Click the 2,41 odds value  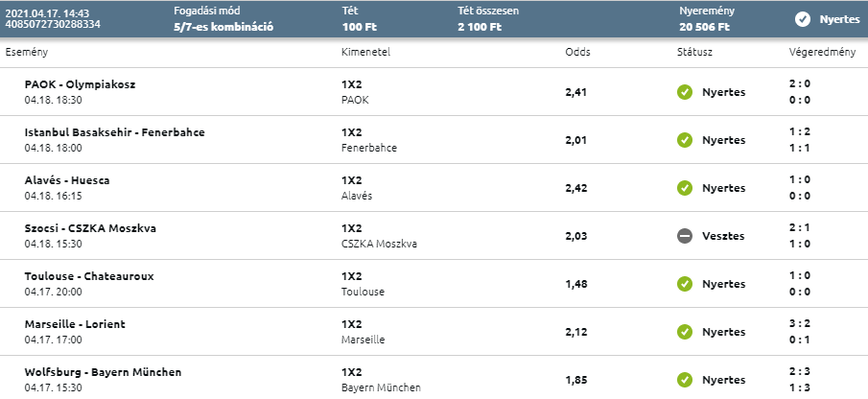[577, 92]
